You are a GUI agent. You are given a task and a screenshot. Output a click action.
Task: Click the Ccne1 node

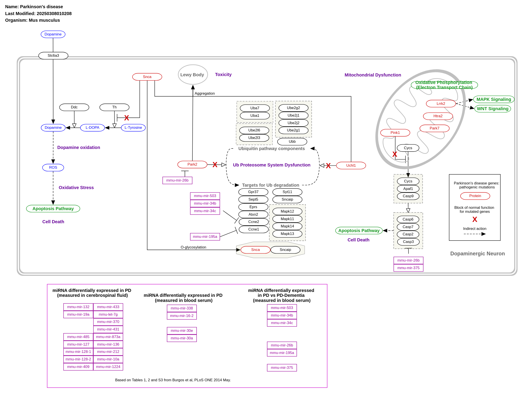coord(254,229)
